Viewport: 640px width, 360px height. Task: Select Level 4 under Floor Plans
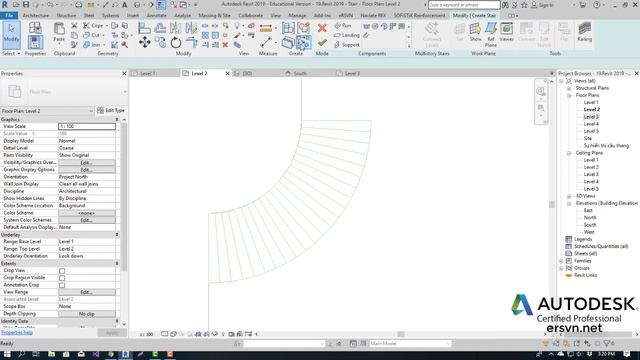coord(591,124)
